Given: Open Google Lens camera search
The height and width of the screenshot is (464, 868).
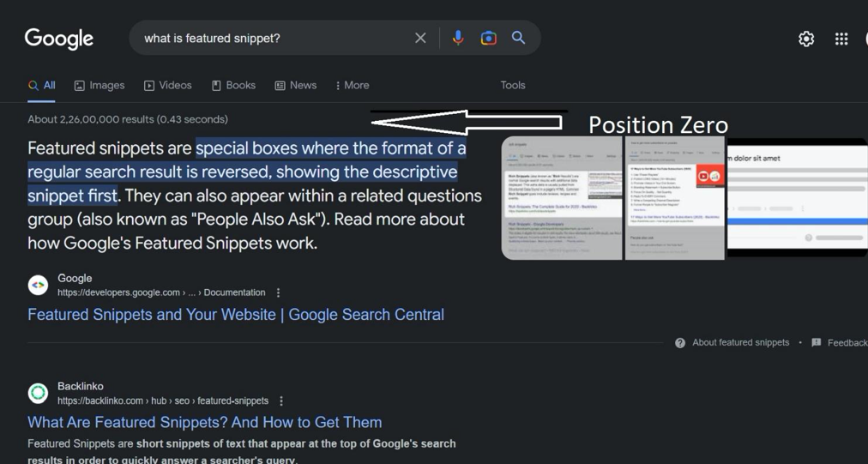Looking at the screenshot, I should click(488, 38).
